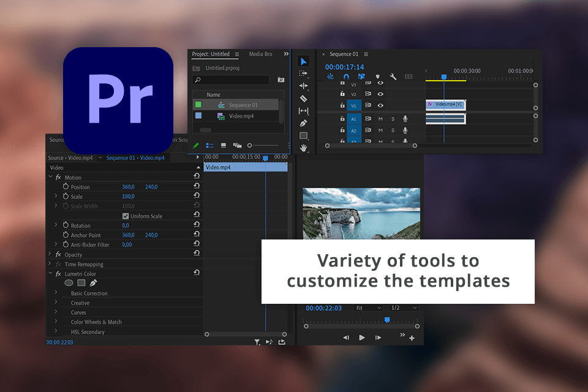Toggle V1 track output eye

tap(380, 105)
